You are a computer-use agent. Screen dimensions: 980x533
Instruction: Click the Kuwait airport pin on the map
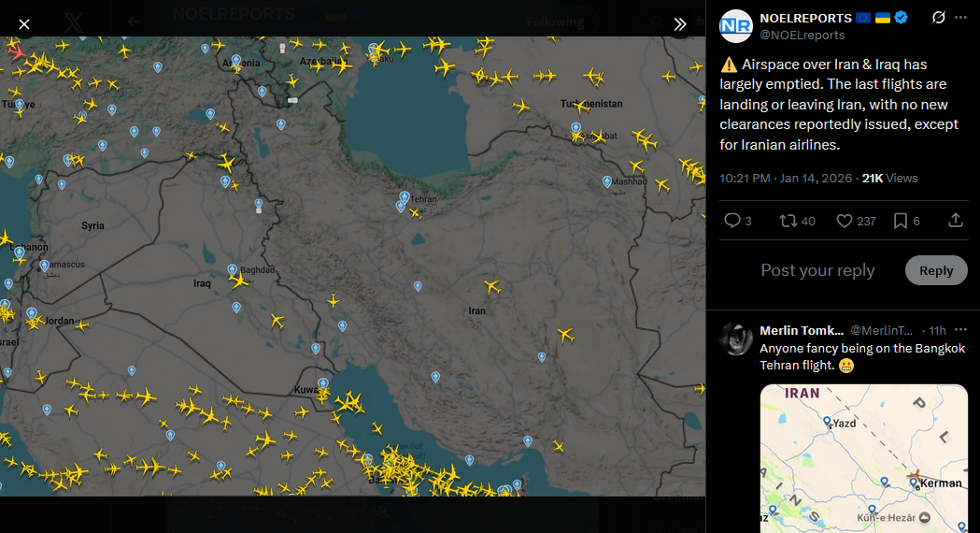[x=322, y=382]
